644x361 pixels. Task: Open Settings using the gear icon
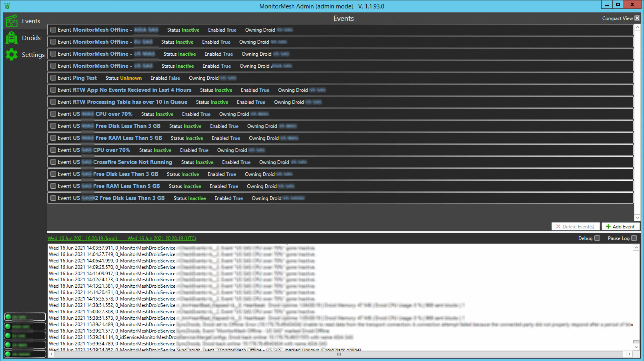point(12,54)
